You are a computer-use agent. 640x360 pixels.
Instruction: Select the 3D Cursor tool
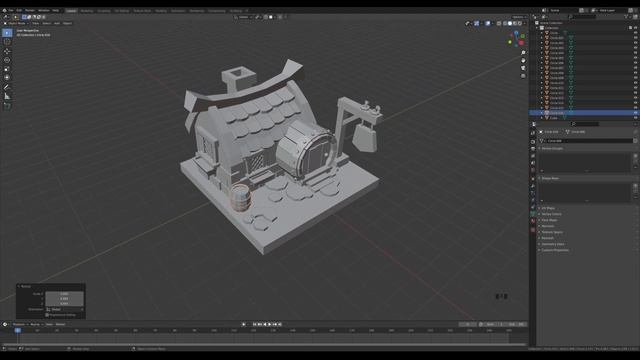click(x=7, y=42)
